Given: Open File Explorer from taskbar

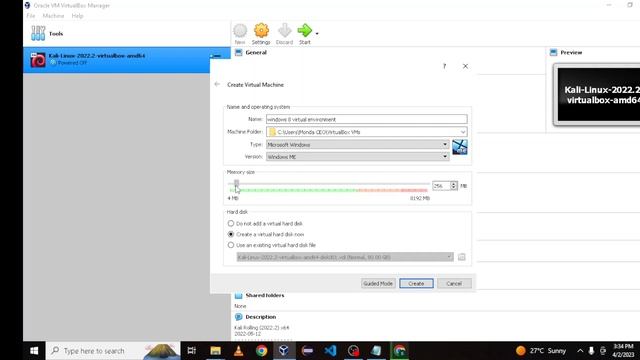Looking at the screenshot, I should 216,351.
